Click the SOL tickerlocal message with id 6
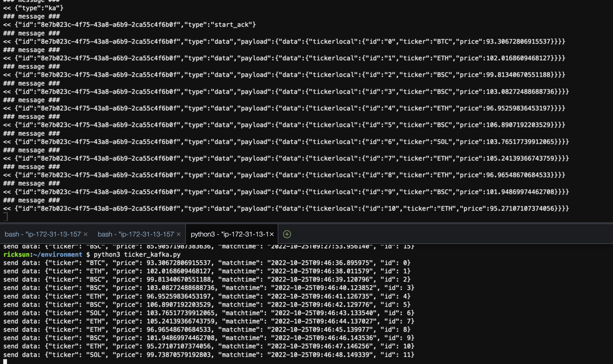 click(283, 142)
